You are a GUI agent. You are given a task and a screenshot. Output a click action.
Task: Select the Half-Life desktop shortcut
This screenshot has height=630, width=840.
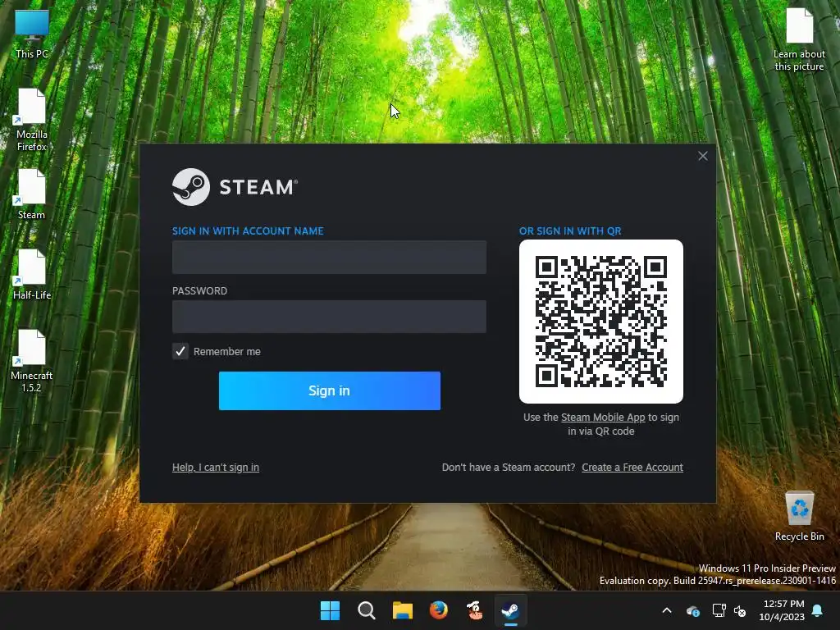click(x=32, y=274)
